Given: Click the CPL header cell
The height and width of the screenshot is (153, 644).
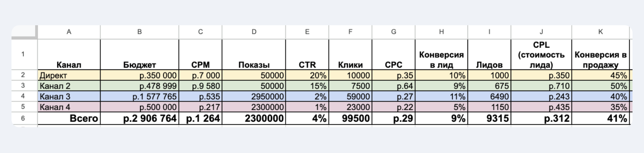Looking at the screenshot, I should tap(541, 55).
